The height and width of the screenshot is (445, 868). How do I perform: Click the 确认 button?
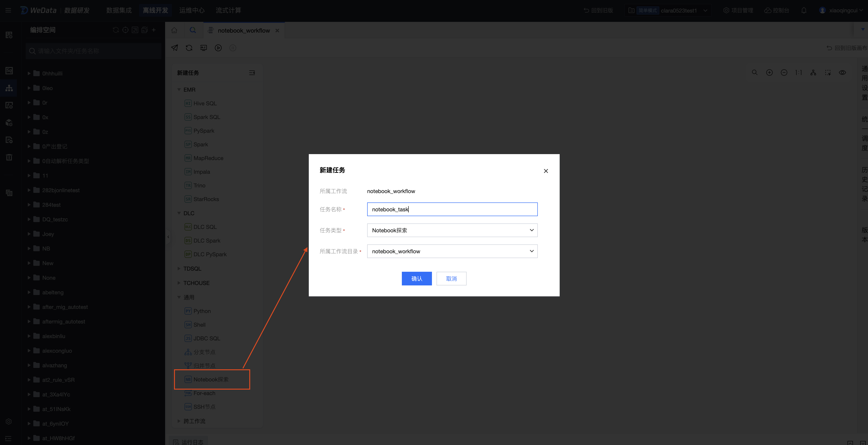pos(416,279)
